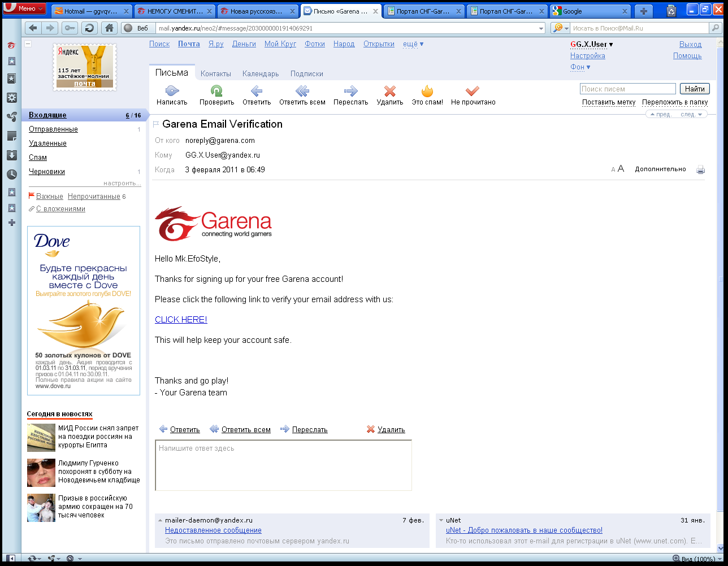Collapse the left column with the minus toggle
The image size is (728, 566).
point(28,44)
